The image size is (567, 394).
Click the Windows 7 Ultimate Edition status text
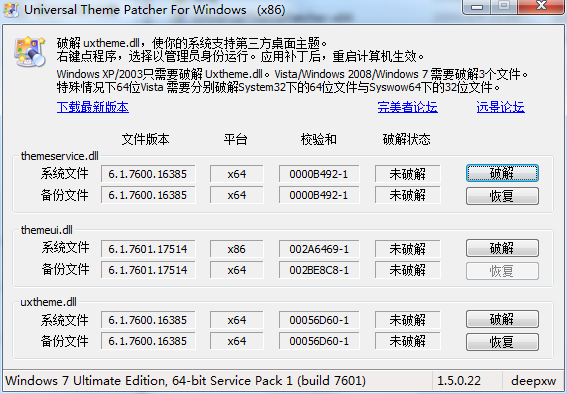186,381
